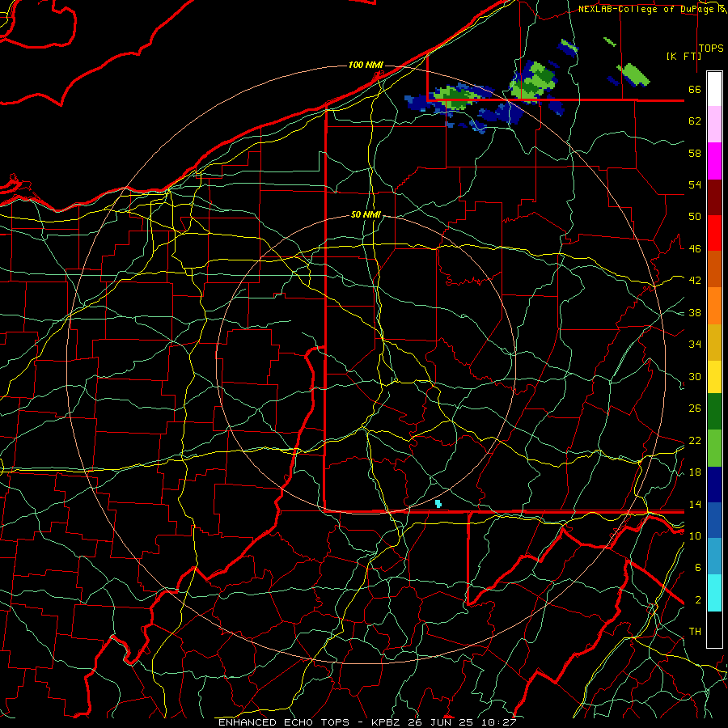Click the '42' scale value

695,281
